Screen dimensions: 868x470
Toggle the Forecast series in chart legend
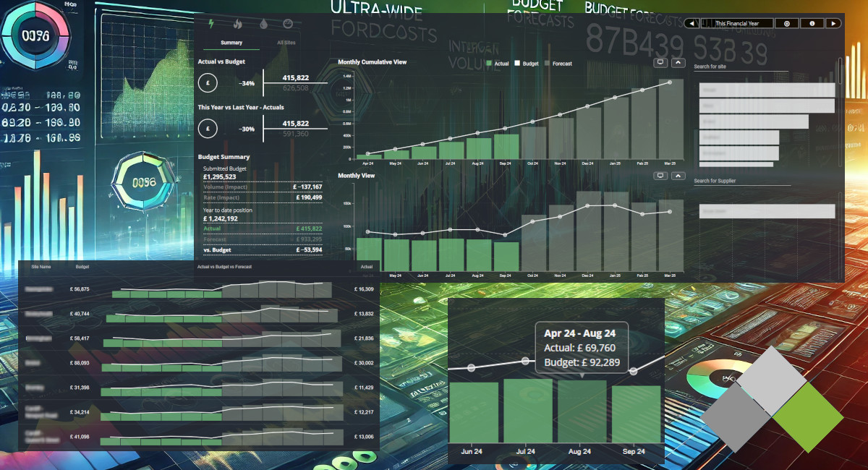click(558, 64)
